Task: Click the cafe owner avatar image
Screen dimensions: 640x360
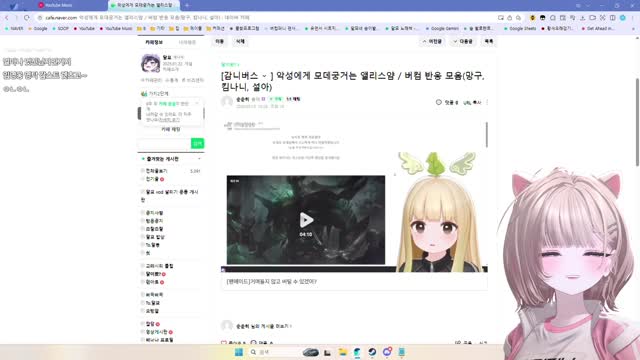Action: 150,63
